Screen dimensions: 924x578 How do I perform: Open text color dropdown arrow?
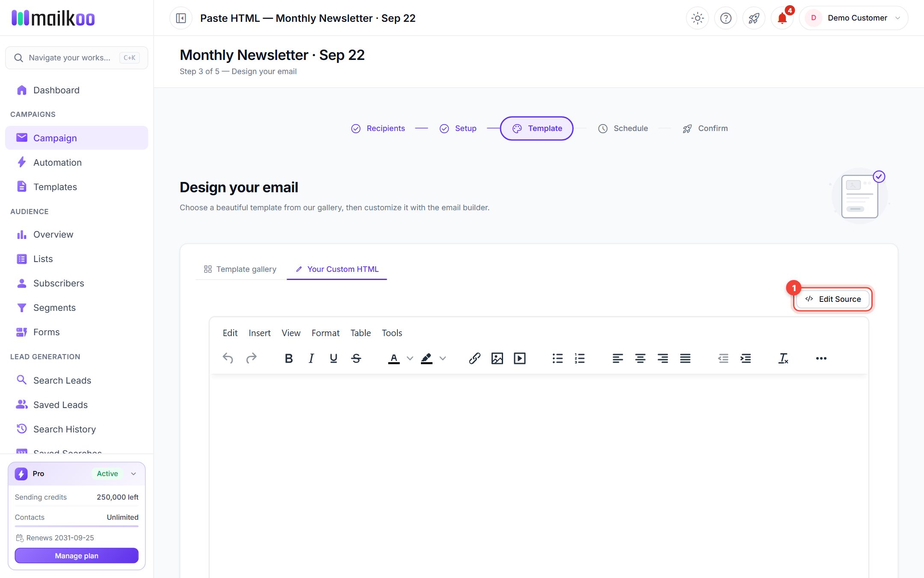pyautogui.click(x=410, y=358)
